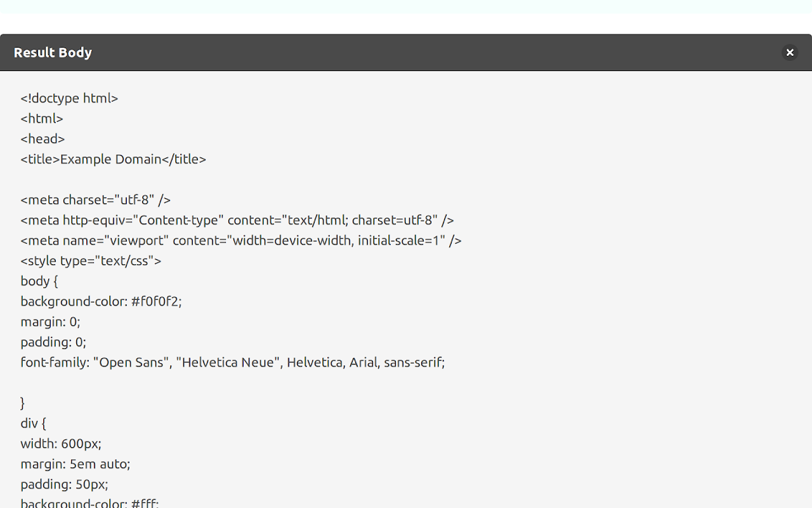Image resolution: width=812 pixels, height=508 pixels.
Task: Click the style type text/css line
Action: [91, 260]
